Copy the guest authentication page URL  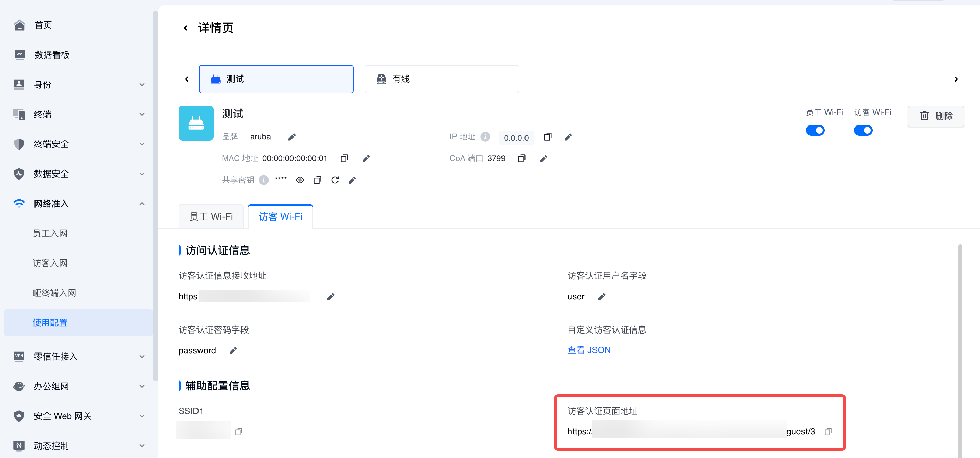(x=828, y=431)
